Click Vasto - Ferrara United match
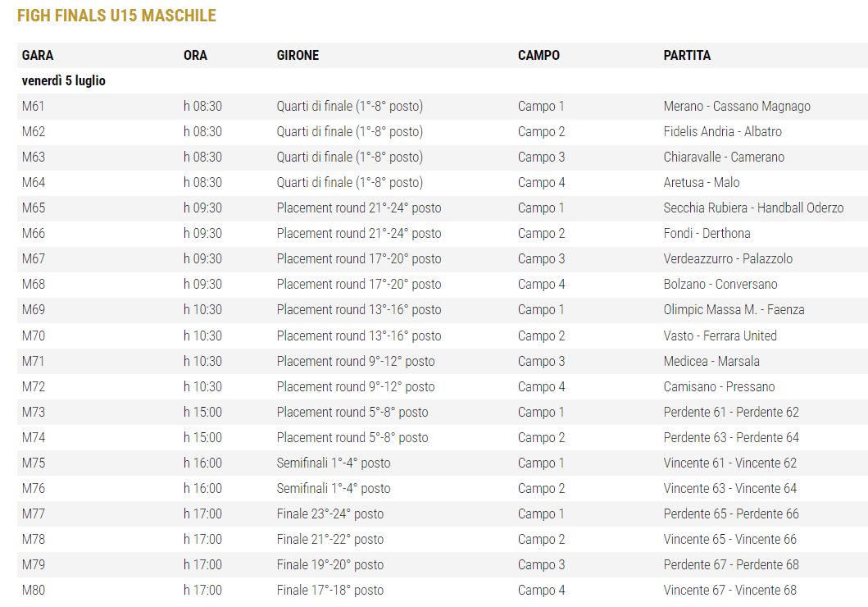This screenshot has width=868, height=607. [720, 336]
